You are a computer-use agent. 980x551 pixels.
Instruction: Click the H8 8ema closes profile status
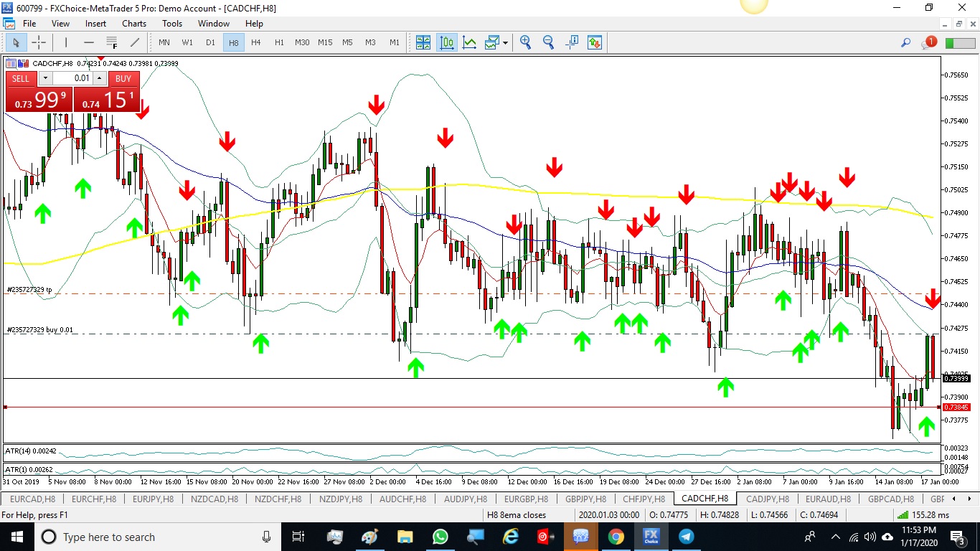point(517,514)
